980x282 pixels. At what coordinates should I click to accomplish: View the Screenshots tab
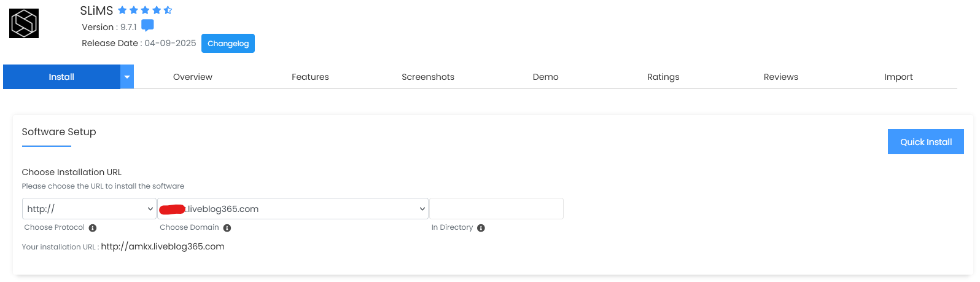(428, 77)
